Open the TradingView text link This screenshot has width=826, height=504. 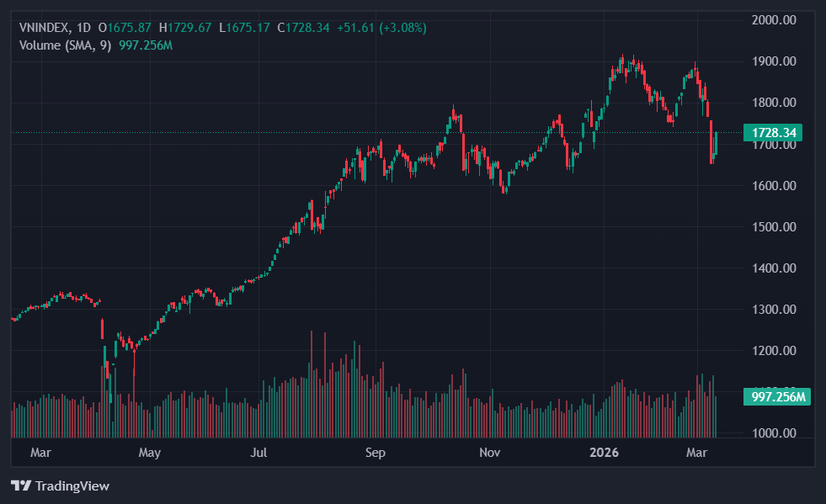(72, 485)
